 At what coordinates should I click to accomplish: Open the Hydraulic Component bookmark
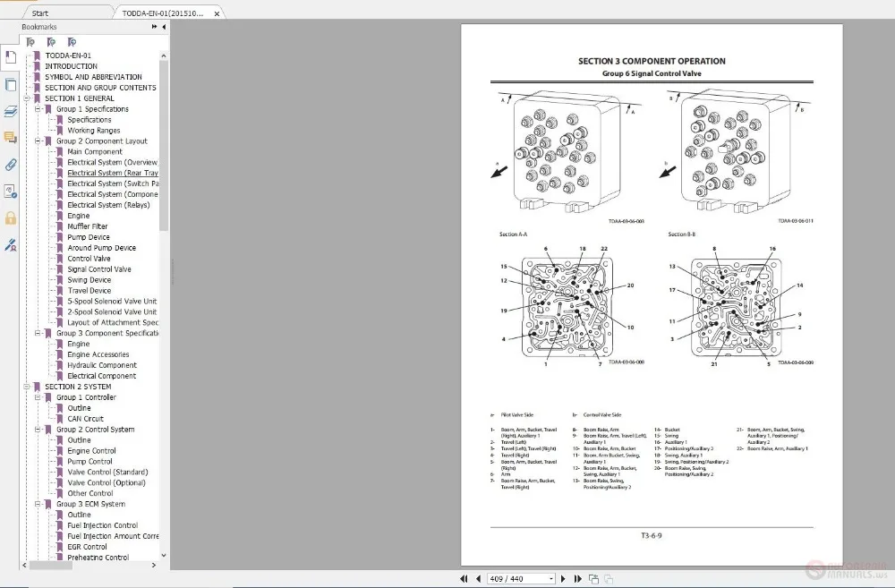point(102,365)
